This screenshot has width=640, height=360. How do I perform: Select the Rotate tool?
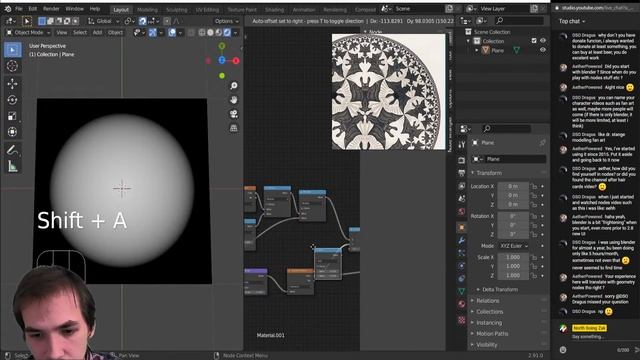pos(13,100)
